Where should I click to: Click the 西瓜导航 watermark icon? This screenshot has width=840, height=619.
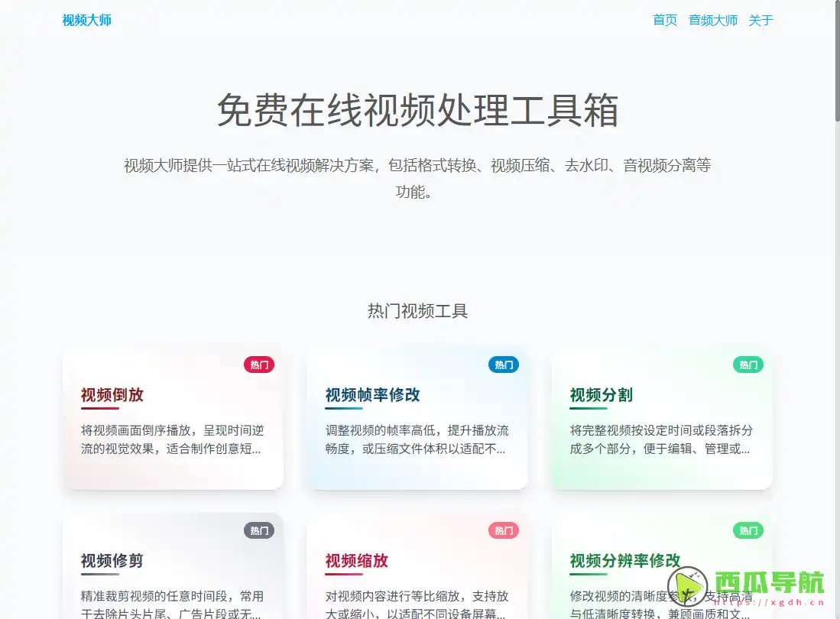click(686, 585)
